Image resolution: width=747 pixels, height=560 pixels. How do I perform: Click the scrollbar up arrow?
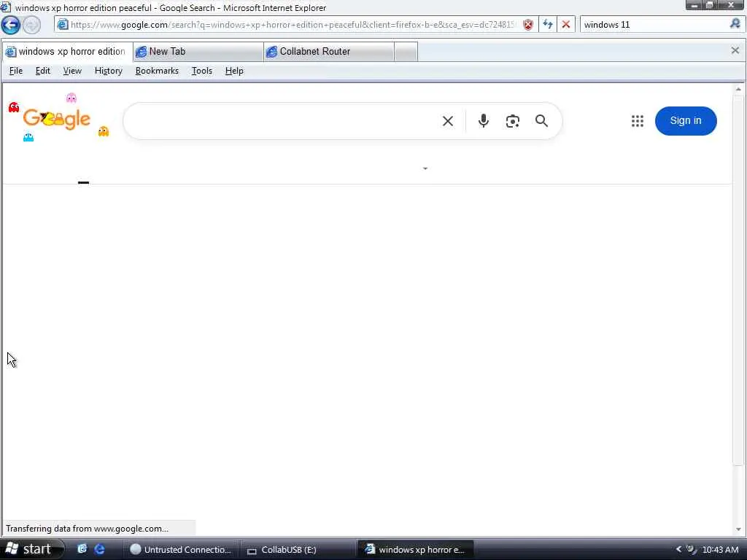738,89
